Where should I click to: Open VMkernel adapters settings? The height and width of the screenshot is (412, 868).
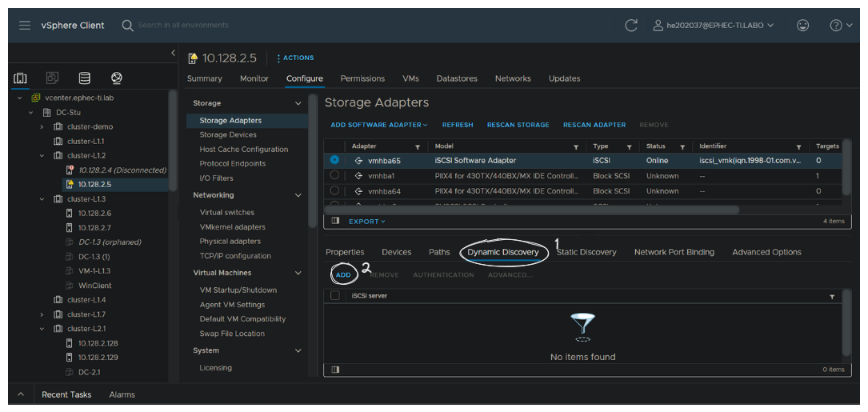pos(233,227)
